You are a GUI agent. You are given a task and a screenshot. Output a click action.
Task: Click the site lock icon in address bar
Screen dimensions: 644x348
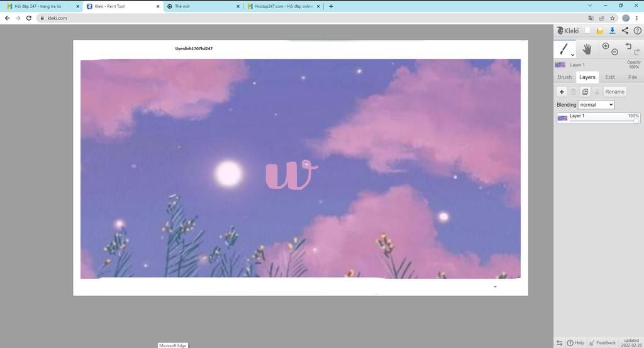[42, 18]
